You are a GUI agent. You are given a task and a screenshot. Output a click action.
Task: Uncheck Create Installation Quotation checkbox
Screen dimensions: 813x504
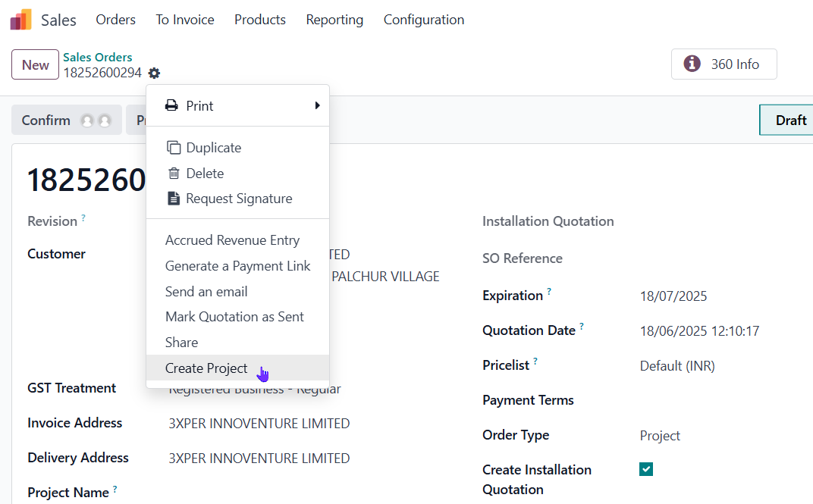click(646, 469)
